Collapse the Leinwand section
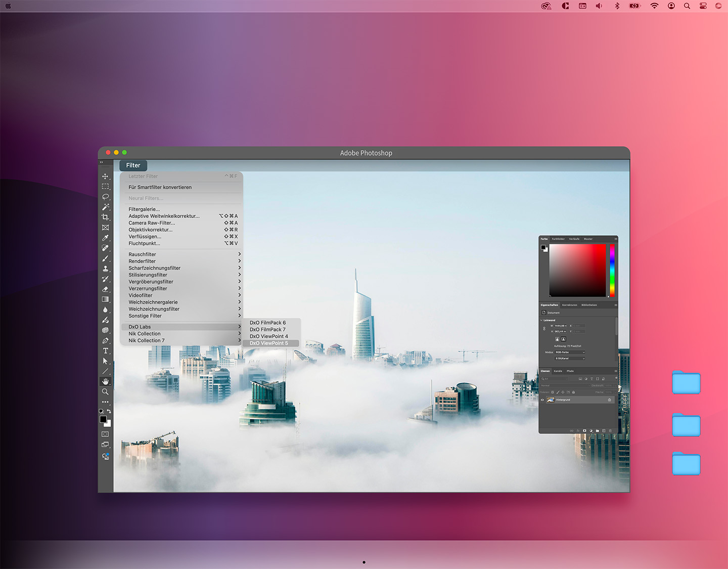Screen dimensions: 728x569 [x=541, y=320]
